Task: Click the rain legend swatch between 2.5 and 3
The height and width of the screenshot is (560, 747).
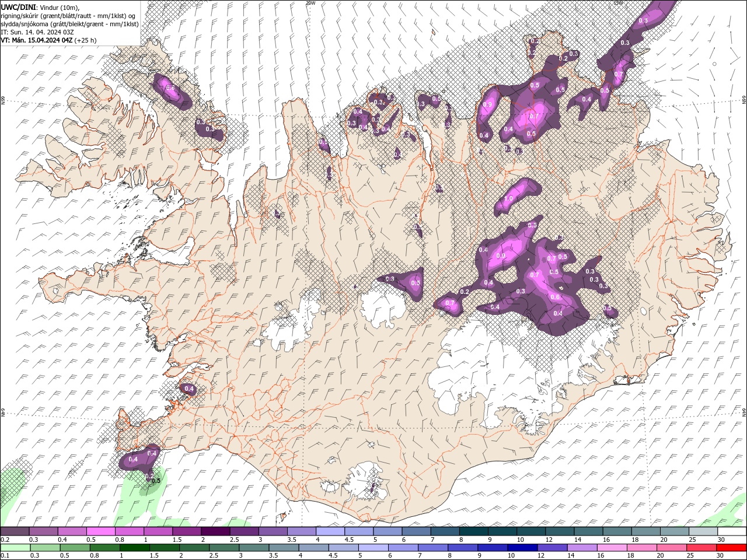Action: click(x=224, y=548)
